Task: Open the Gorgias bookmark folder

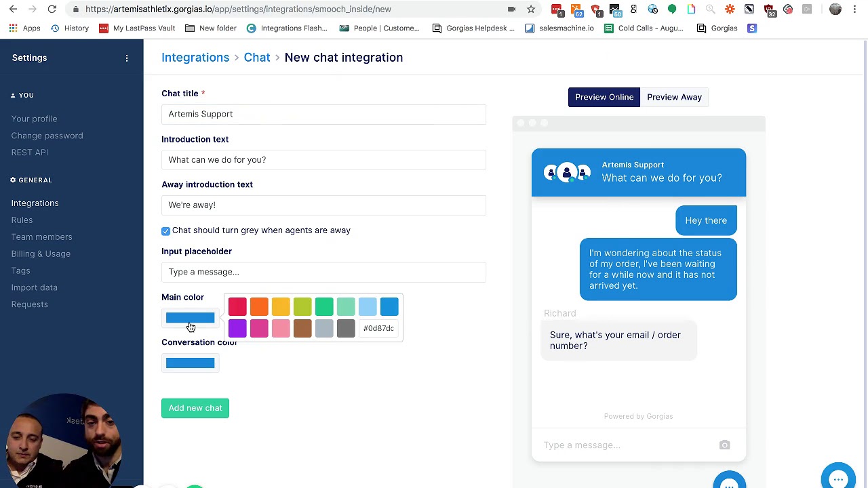Action: [x=717, y=28]
